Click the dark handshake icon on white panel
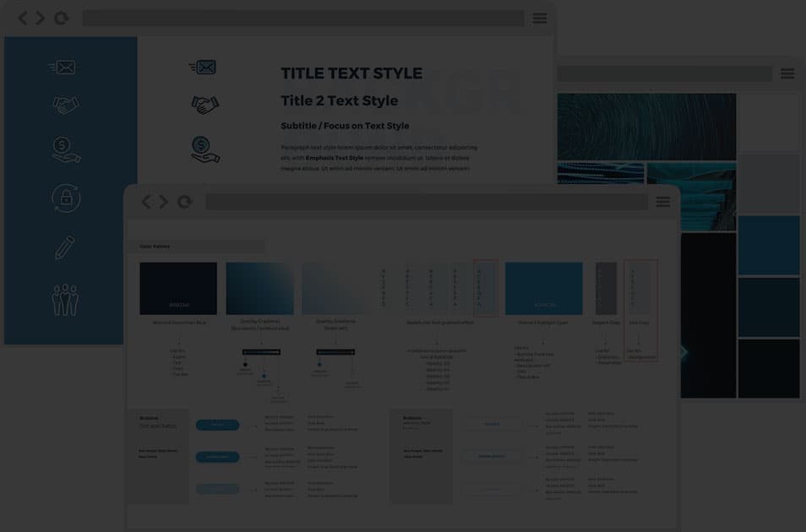The width and height of the screenshot is (806, 532). (204, 105)
